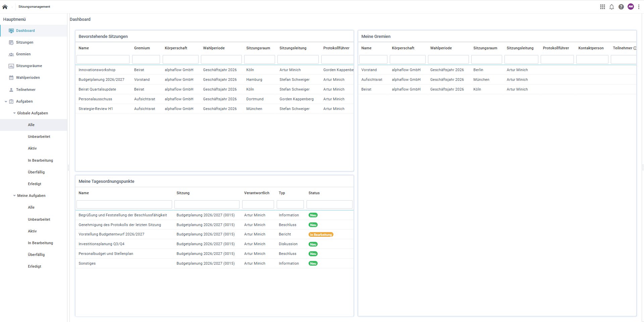Click the home icon in top bar
This screenshot has width=644, height=322.
[x=5, y=7]
